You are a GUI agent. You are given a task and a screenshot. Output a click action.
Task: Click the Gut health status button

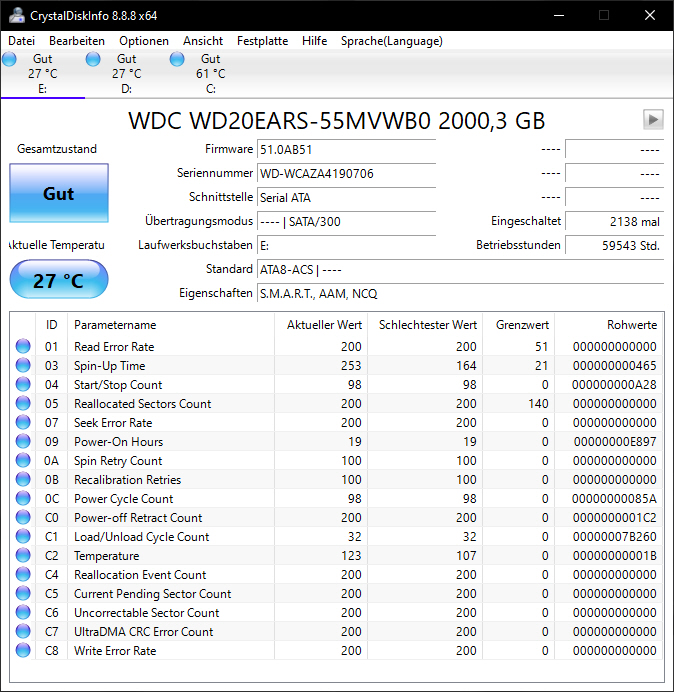59,193
